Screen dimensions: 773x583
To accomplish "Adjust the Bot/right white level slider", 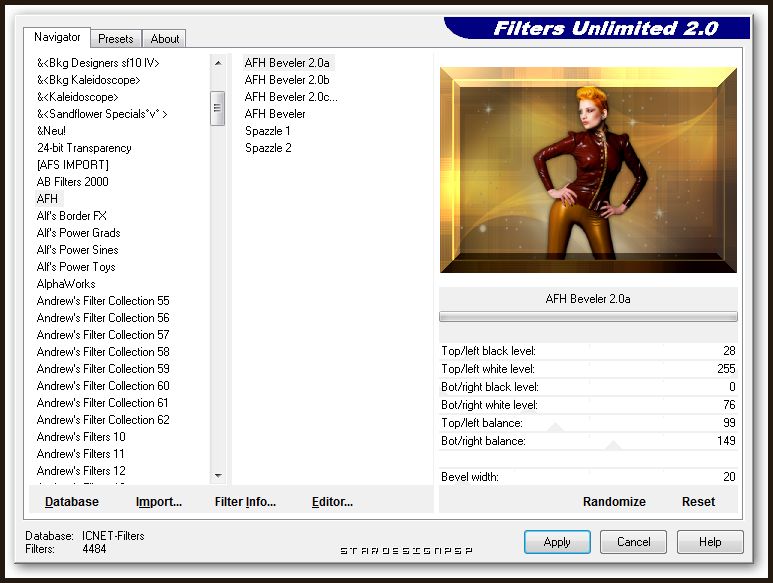I will [x=588, y=405].
